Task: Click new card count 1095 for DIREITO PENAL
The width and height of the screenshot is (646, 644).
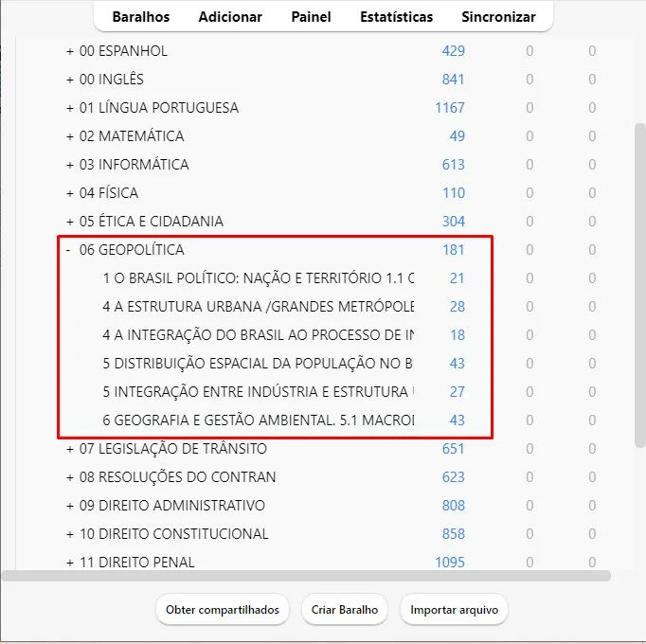Action: [450, 563]
